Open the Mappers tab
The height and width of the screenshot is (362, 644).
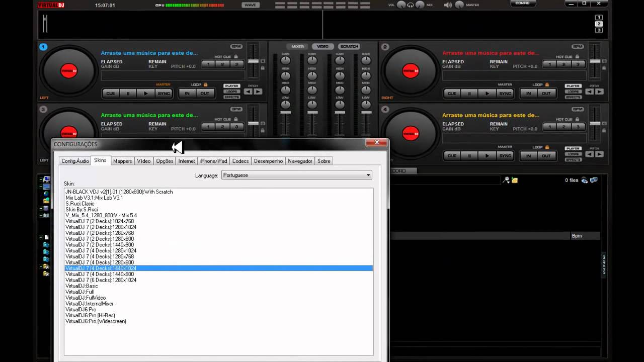pyautogui.click(x=122, y=161)
